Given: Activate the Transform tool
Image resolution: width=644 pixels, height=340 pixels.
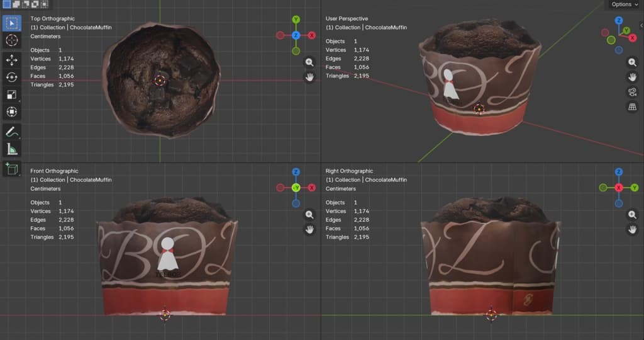Looking at the screenshot, I should coord(11,112).
